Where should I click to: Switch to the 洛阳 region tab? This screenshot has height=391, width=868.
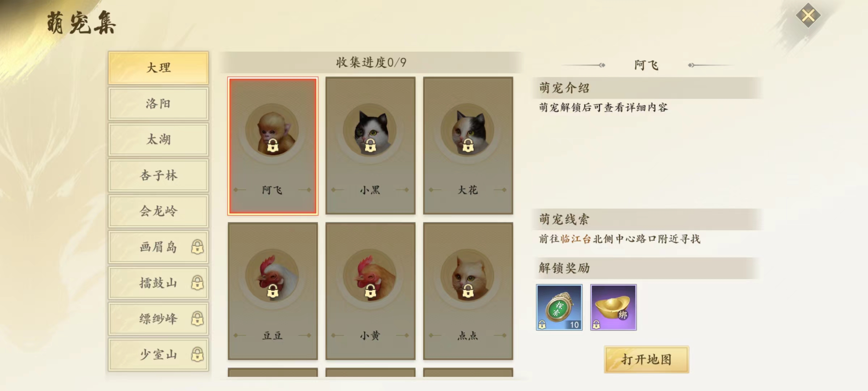point(158,104)
